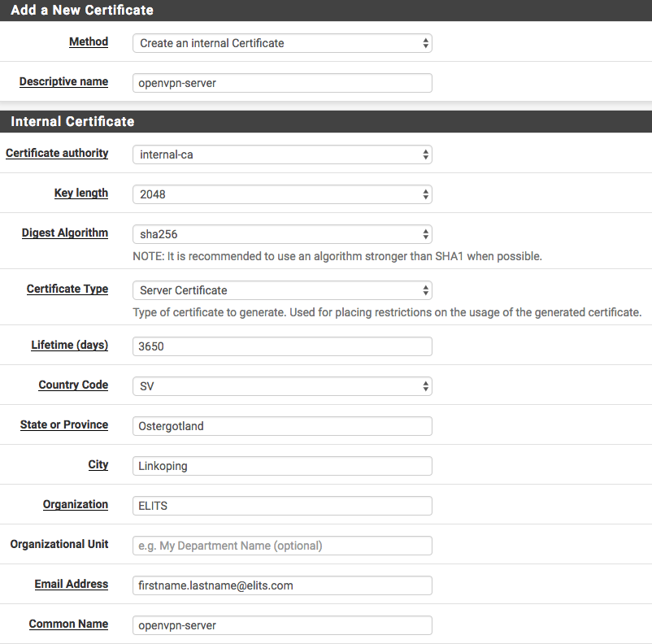This screenshot has height=644, width=652.
Task: Click the Common Name input field
Action: 282,625
